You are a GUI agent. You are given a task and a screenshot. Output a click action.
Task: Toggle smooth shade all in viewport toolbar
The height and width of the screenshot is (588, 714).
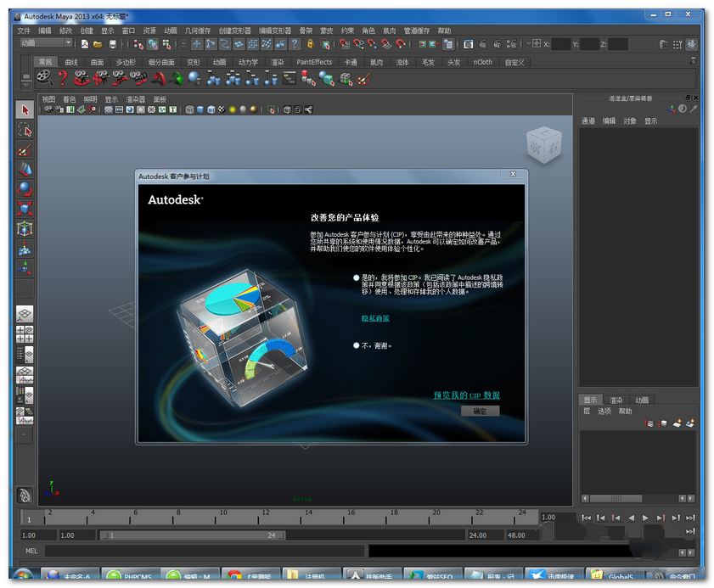[x=200, y=109]
